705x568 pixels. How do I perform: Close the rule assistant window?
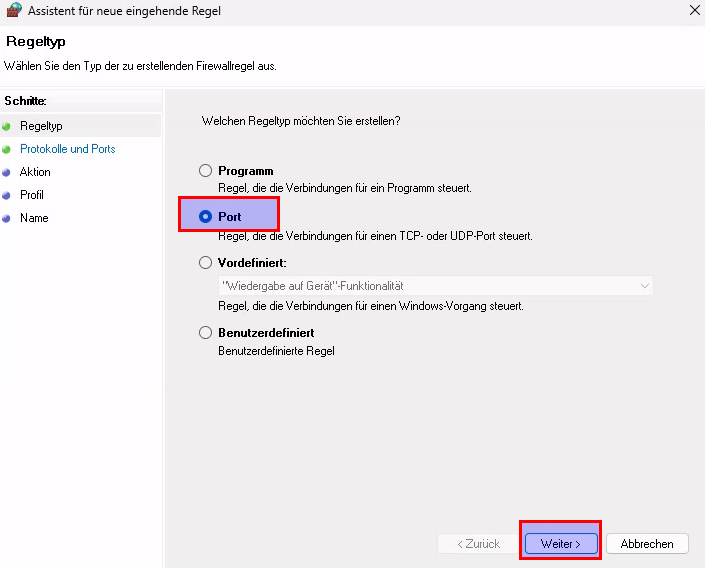[x=694, y=11]
